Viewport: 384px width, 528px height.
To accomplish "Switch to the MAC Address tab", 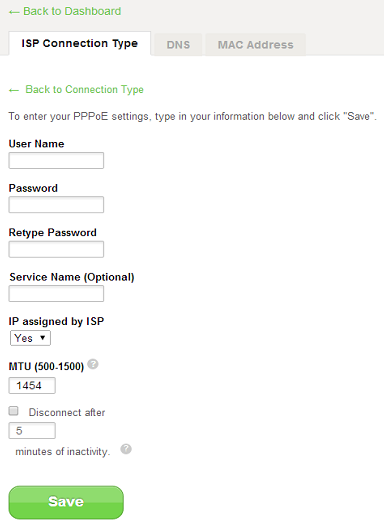I will [x=256, y=44].
